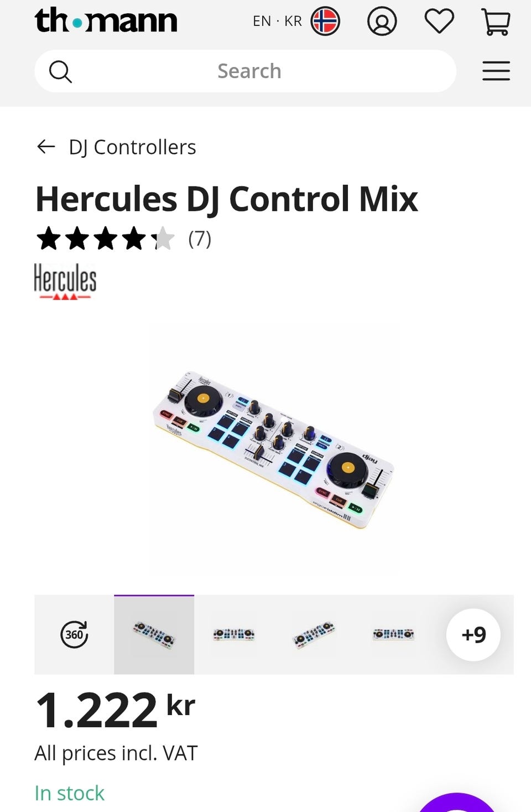531x812 pixels.
Task: Select the second front-view product thumbnail
Action: coord(234,634)
